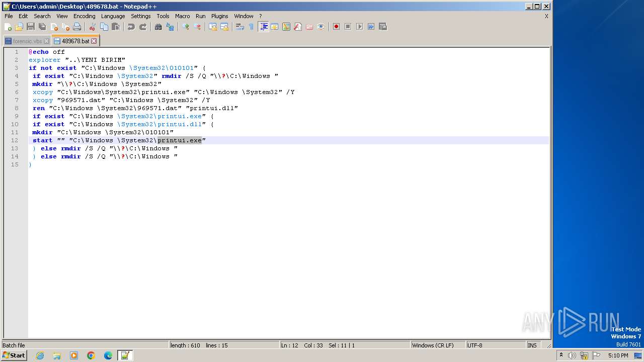Screen dimensions: 644x362
Task: Save the current file with the Save icon
Action: point(31,27)
